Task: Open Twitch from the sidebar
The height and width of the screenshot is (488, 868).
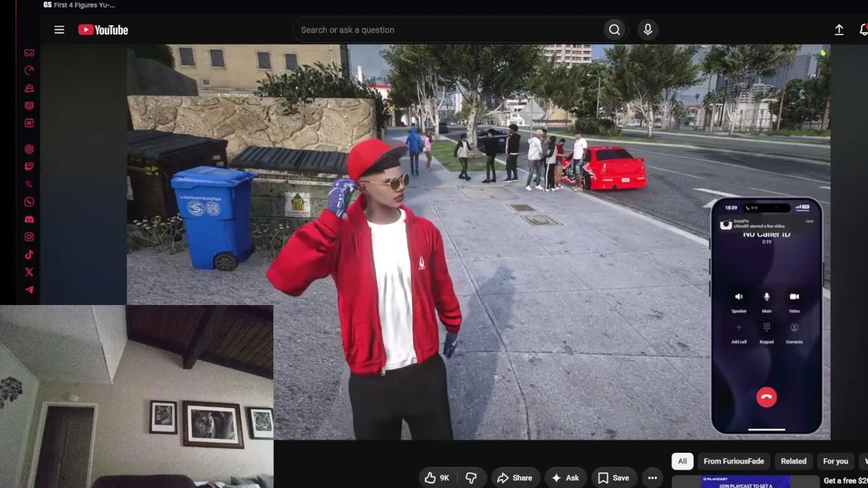Action: tap(29, 167)
